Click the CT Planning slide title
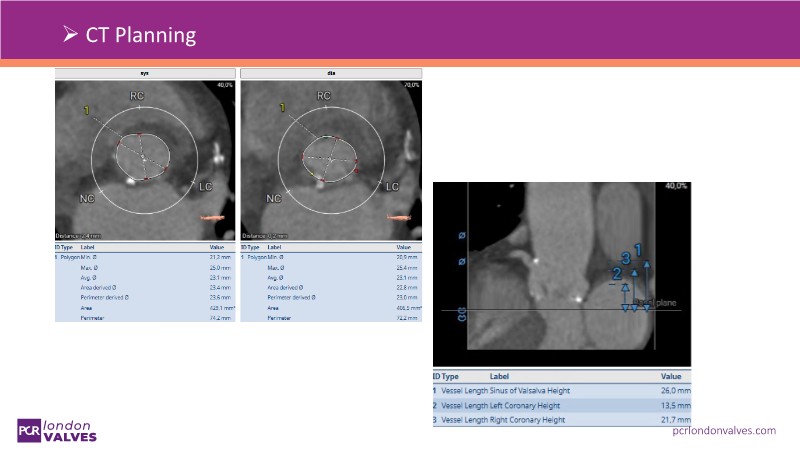 129,36
